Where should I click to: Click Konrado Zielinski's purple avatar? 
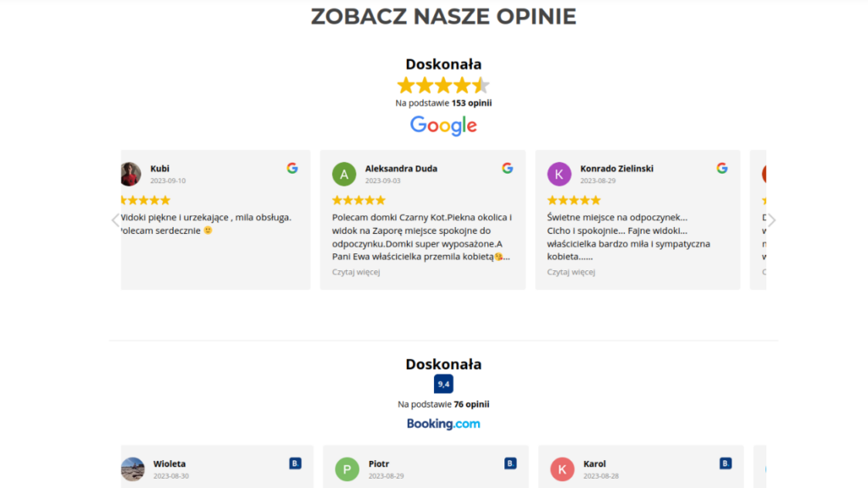coord(559,175)
